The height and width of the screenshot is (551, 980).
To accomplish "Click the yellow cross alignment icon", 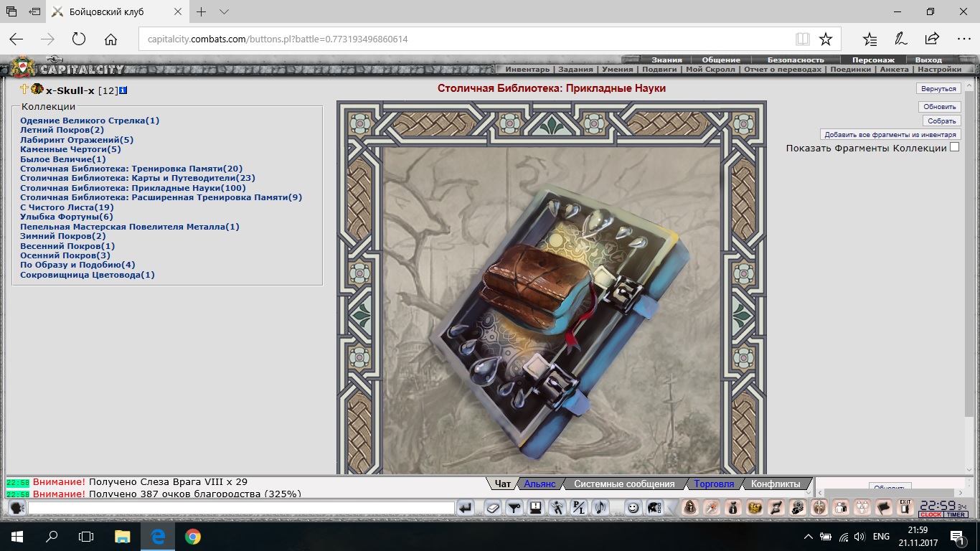I will pos(24,90).
